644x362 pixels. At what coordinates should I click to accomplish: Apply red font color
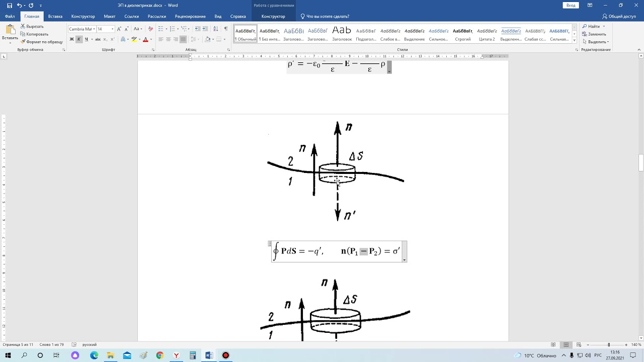[145, 39]
